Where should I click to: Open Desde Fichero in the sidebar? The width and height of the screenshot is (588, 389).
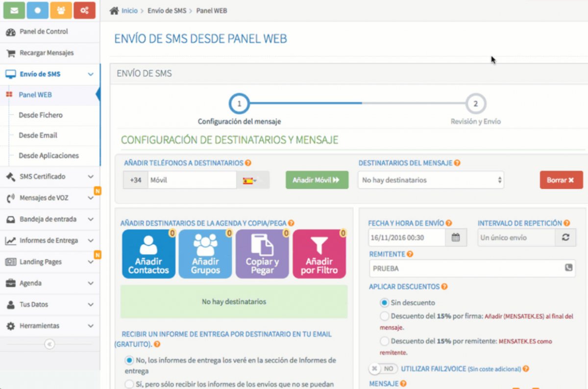41,115
